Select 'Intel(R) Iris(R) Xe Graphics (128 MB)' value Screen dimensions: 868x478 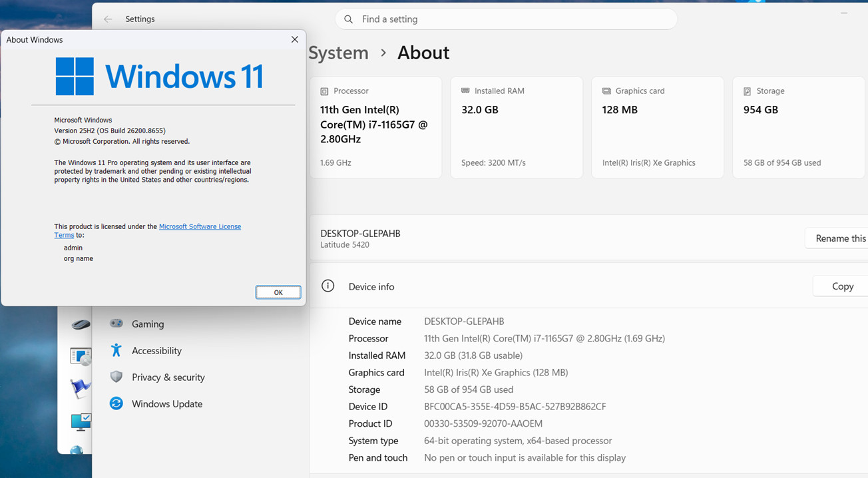pyautogui.click(x=496, y=373)
